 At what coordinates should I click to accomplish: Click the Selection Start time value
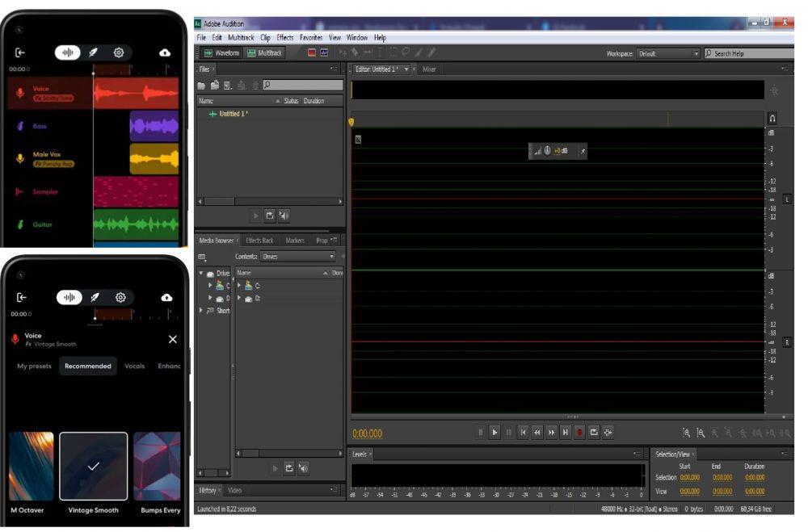pos(689,478)
